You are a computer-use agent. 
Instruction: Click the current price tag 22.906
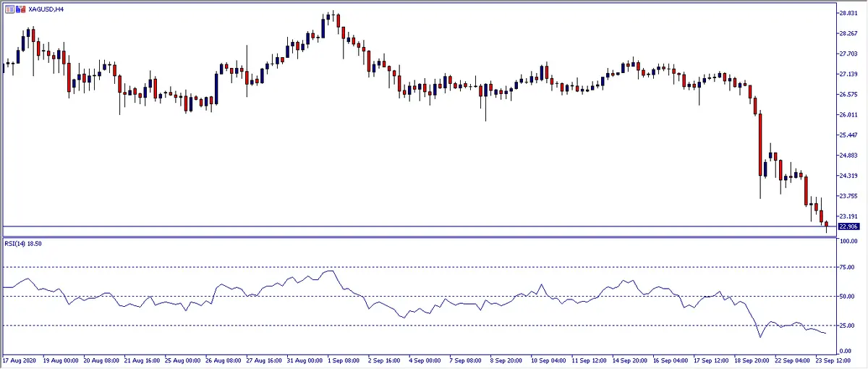tap(848, 226)
